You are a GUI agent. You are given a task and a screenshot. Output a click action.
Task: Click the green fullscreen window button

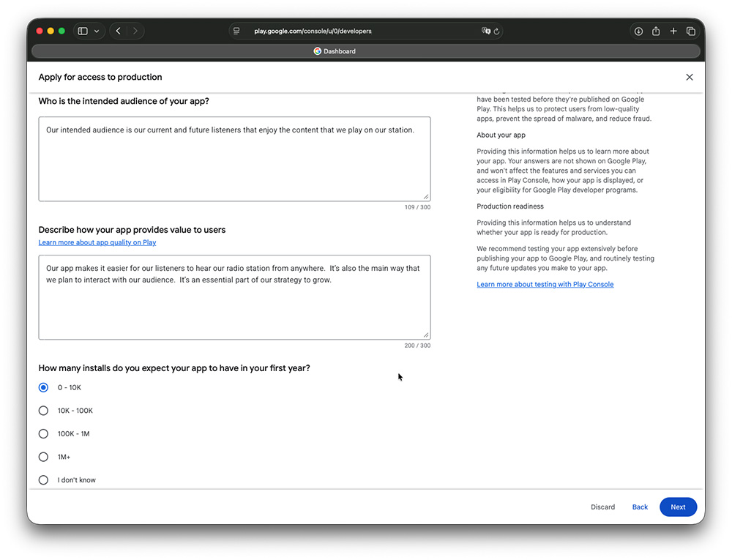coord(61,31)
